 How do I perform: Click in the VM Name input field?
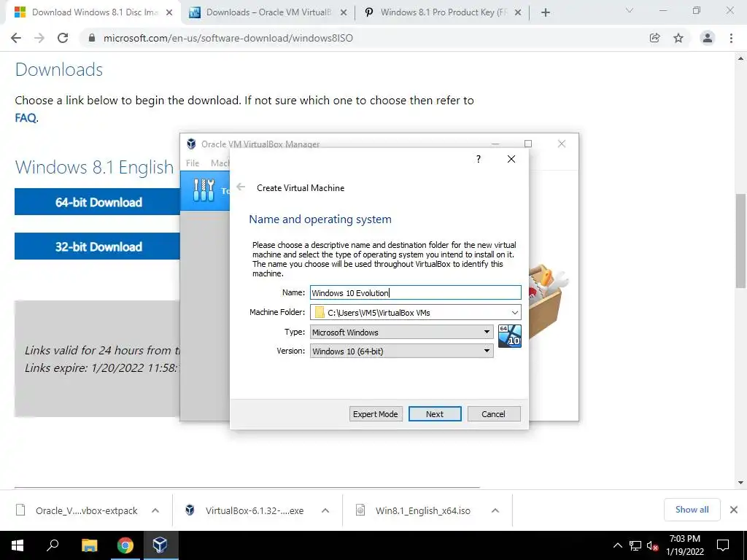(x=415, y=292)
